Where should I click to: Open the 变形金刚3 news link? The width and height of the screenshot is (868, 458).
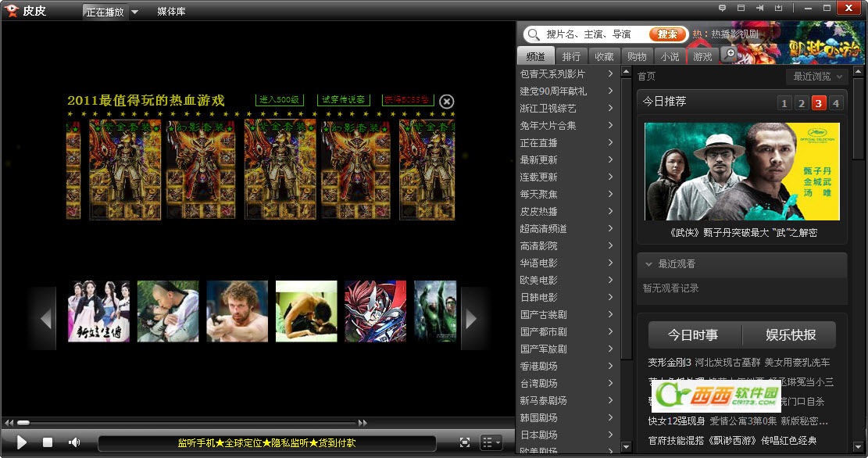click(x=670, y=362)
